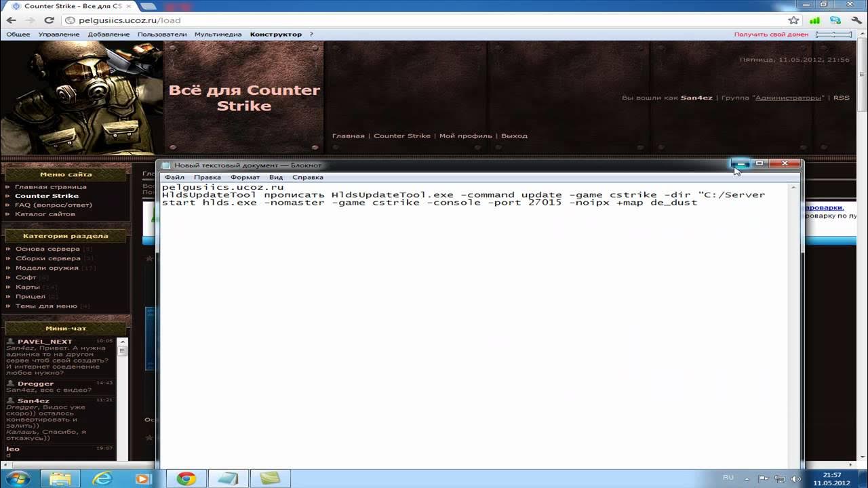This screenshot has height=488, width=868.
Task: Open the Правка menu in Notepad
Action: (208, 177)
